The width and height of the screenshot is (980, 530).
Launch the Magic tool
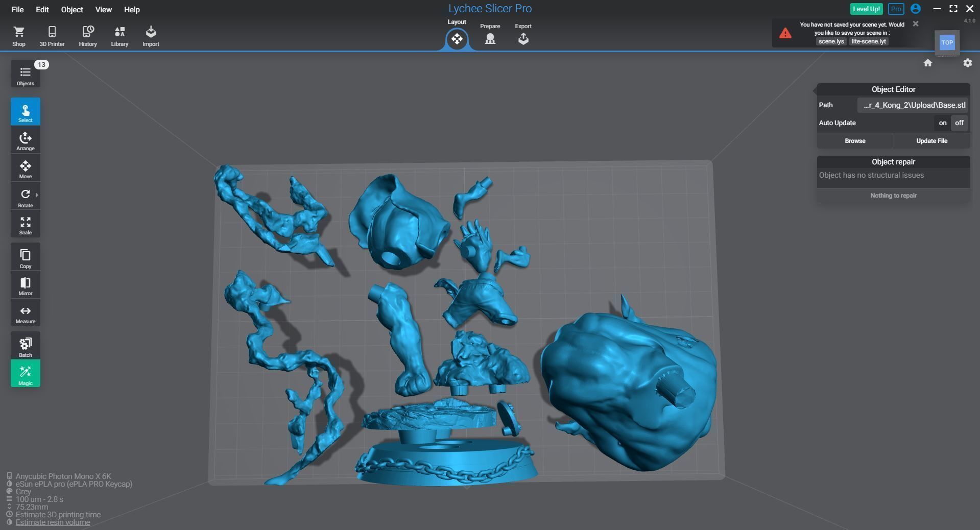[26, 374]
